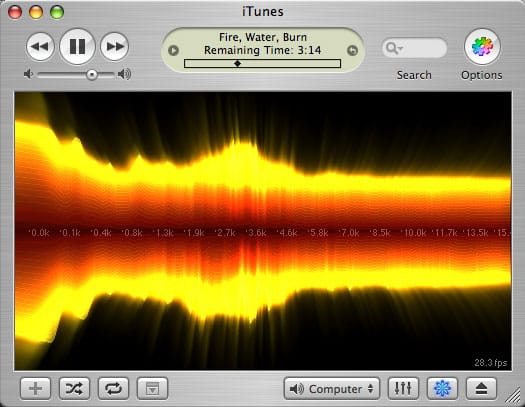The height and width of the screenshot is (407, 525).
Task: Click the diamond playhead in progress bar
Action: click(237, 63)
